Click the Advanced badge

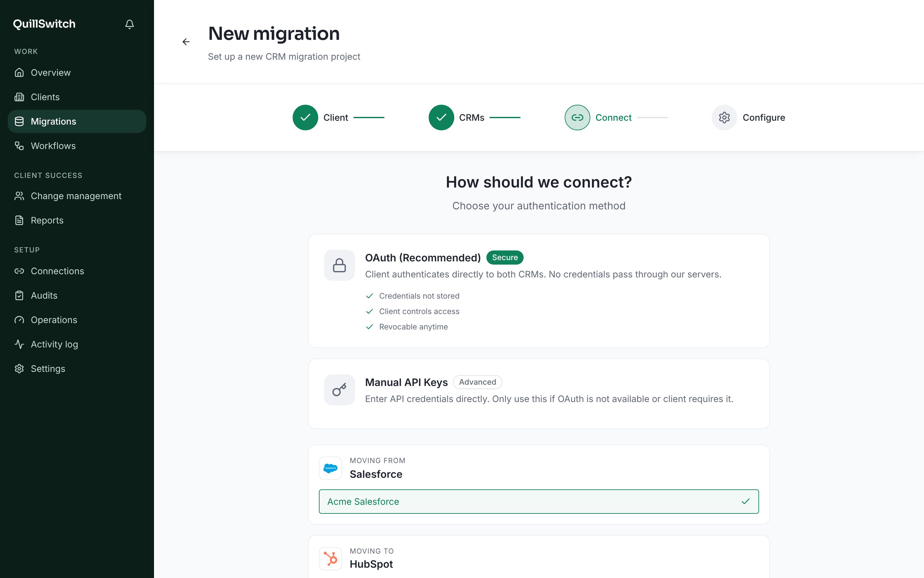click(477, 382)
